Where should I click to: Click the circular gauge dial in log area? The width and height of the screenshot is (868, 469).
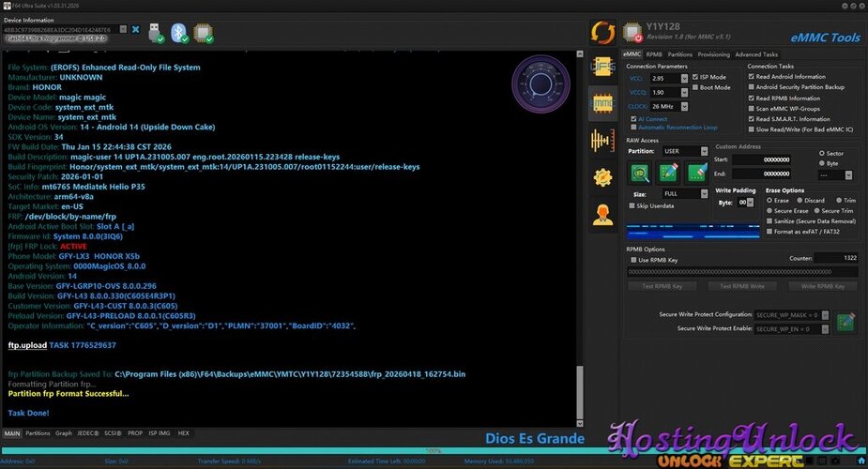tap(541, 84)
